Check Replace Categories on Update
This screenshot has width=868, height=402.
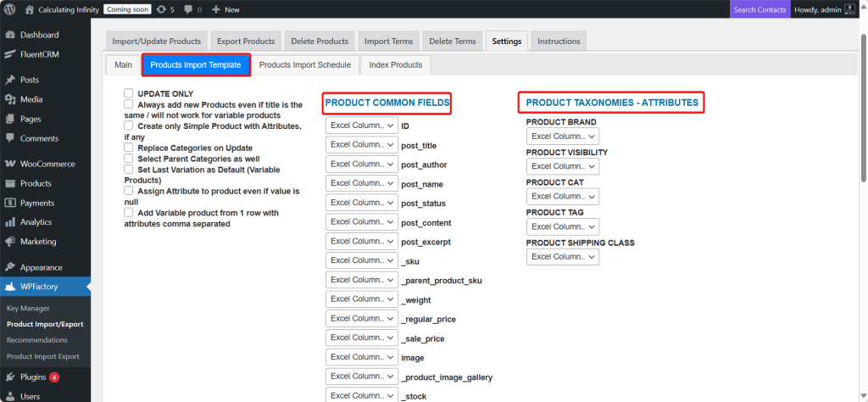[129, 147]
